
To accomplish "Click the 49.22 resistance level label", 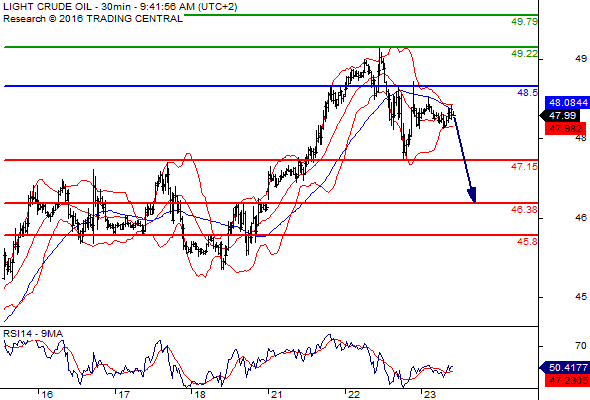I will point(525,54).
